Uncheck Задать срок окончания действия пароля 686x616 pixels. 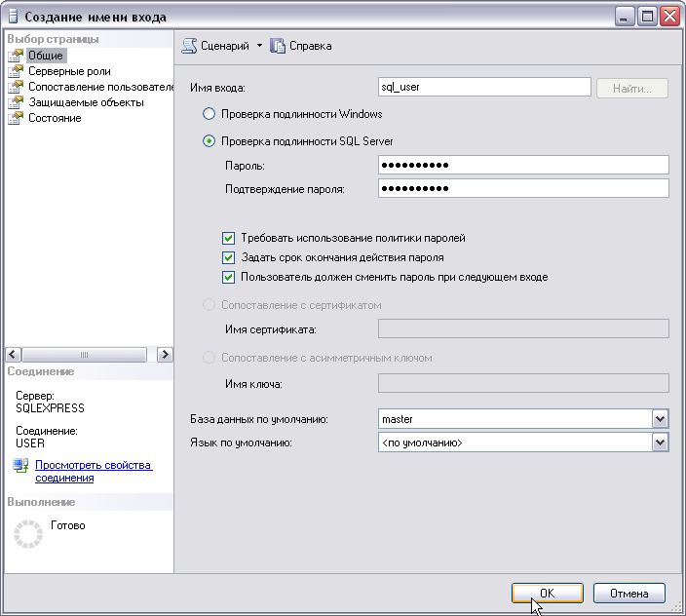[228, 257]
